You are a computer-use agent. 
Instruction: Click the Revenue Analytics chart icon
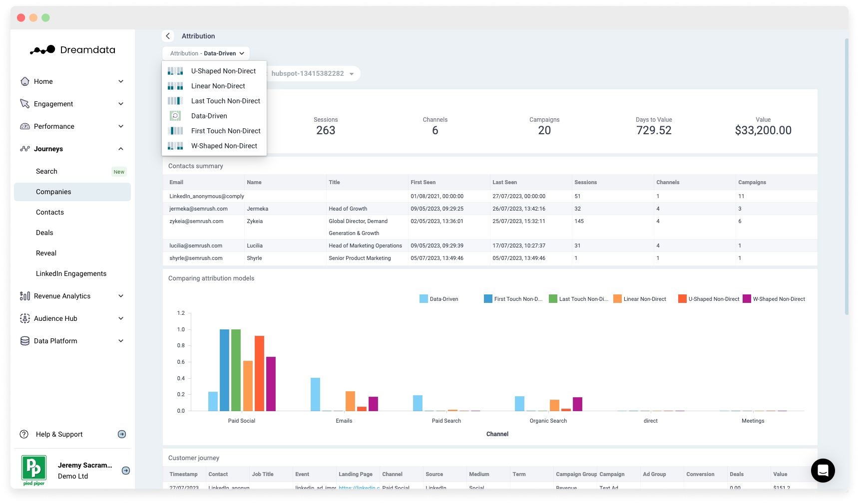tap(24, 296)
